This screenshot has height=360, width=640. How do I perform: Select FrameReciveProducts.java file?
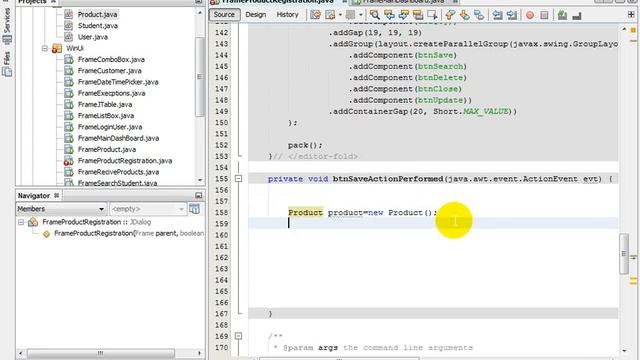[118, 172]
